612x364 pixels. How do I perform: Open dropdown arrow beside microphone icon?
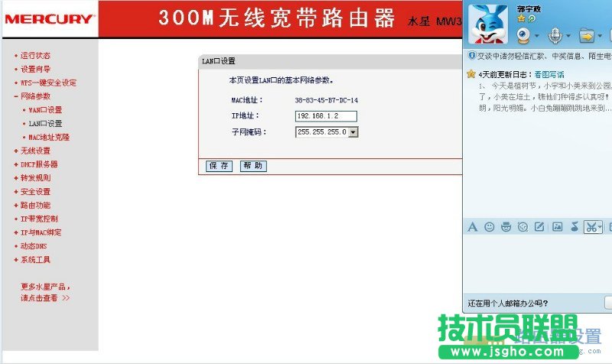click(568, 36)
